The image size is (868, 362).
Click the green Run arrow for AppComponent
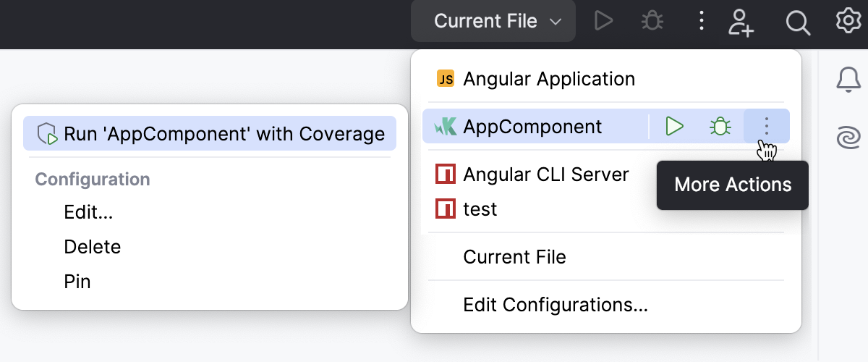pyautogui.click(x=674, y=127)
